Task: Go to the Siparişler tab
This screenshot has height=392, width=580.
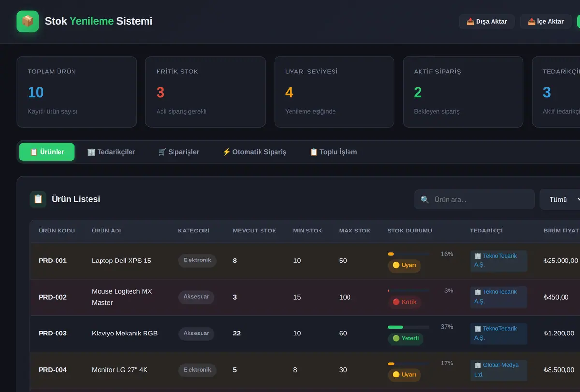Action: (x=178, y=152)
